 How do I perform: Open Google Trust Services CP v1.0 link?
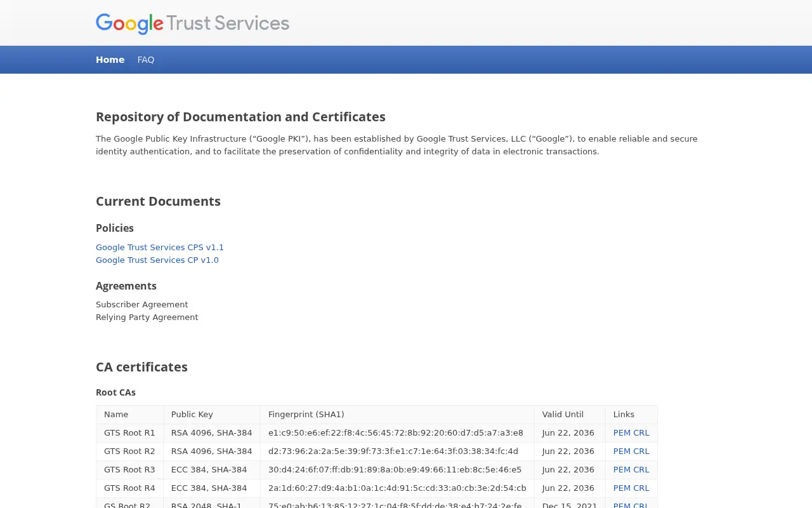(x=157, y=260)
